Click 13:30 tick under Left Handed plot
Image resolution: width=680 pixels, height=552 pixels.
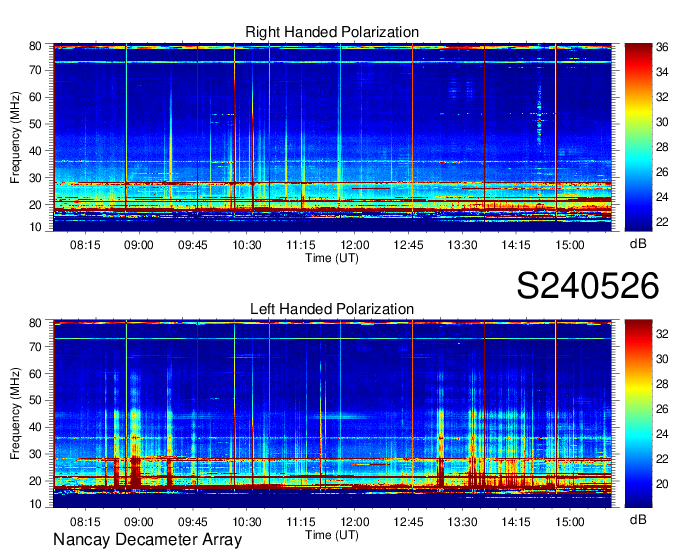pyautogui.click(x=462, y=522)
